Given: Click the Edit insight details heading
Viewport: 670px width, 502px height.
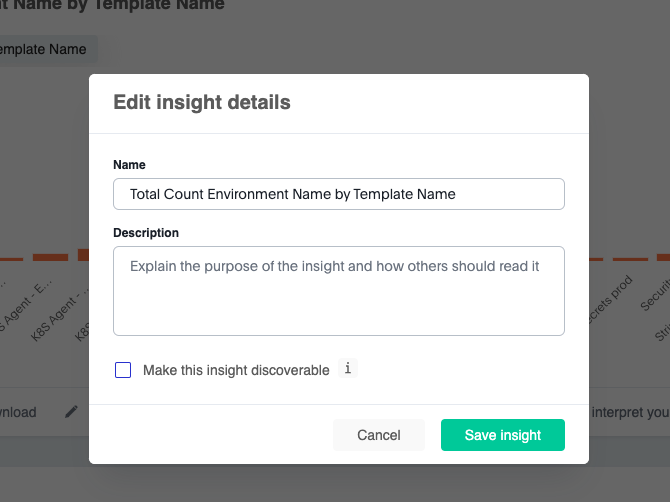Looking at the screenshot, I should (x=202, y=103).
